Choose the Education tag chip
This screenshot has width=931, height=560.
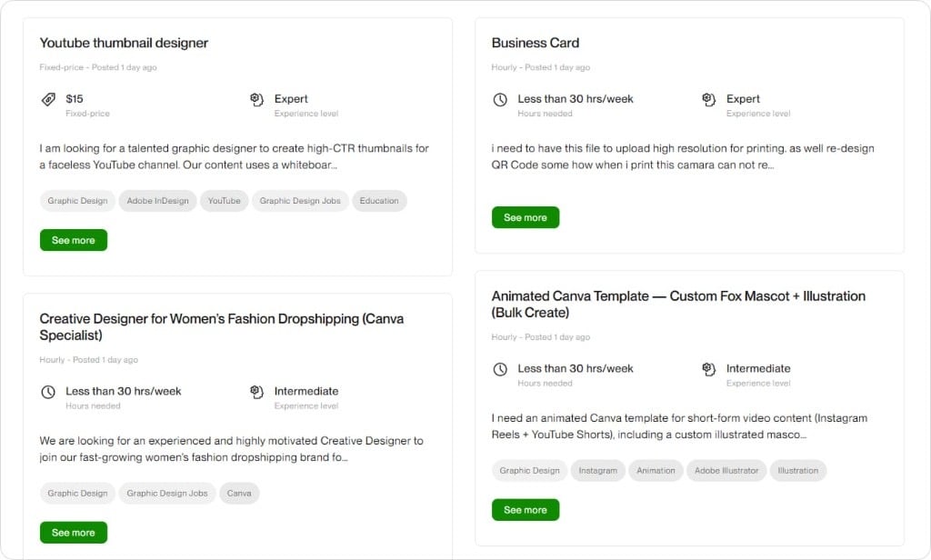pyautogui.click(x=379, y=201)
